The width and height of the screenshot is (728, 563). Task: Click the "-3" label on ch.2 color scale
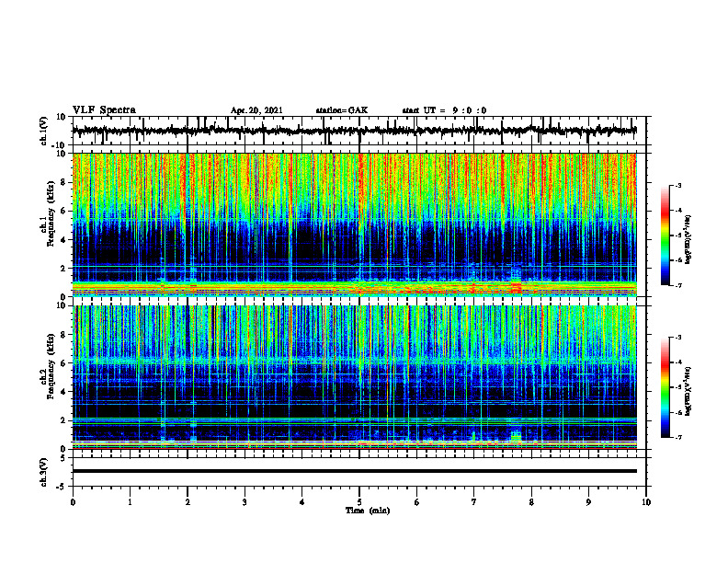click(678, 338)
